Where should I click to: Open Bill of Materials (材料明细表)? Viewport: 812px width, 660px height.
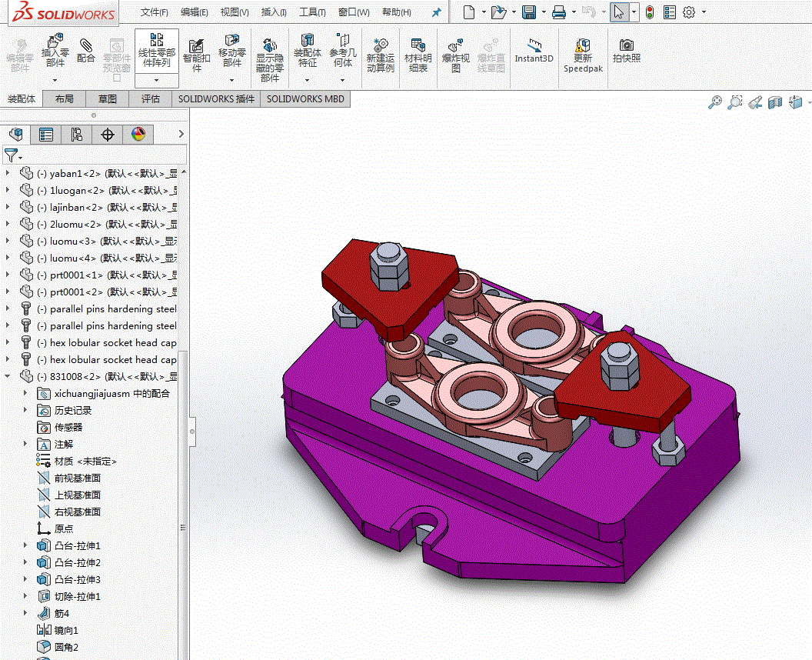(x=418, y=55)
